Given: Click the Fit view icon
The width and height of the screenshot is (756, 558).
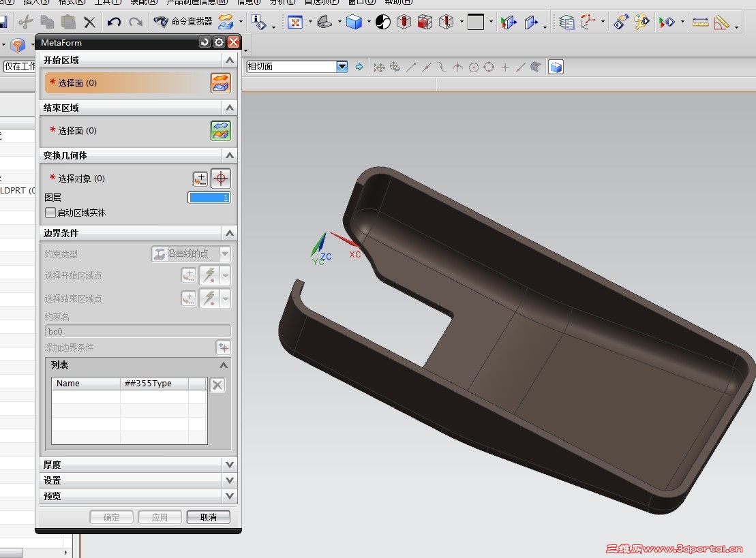Looking at the screenshot, I should point(294,22).
